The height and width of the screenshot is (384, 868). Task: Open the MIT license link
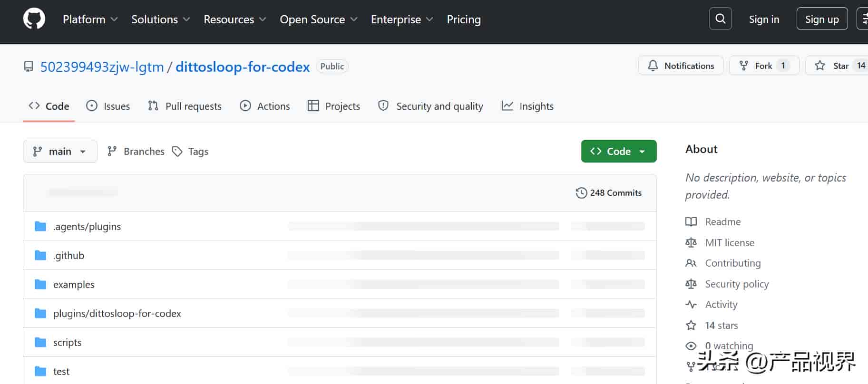click(x=730, y=242)
